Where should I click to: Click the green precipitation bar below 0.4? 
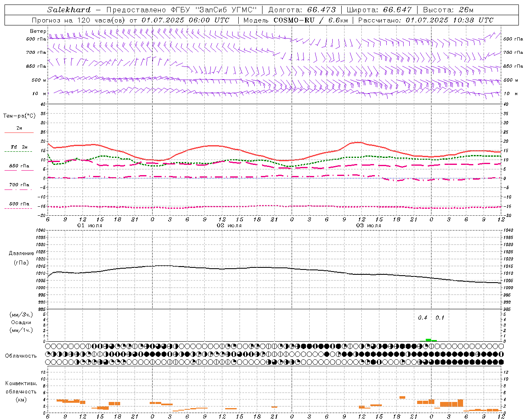click(x=428, y=340)
